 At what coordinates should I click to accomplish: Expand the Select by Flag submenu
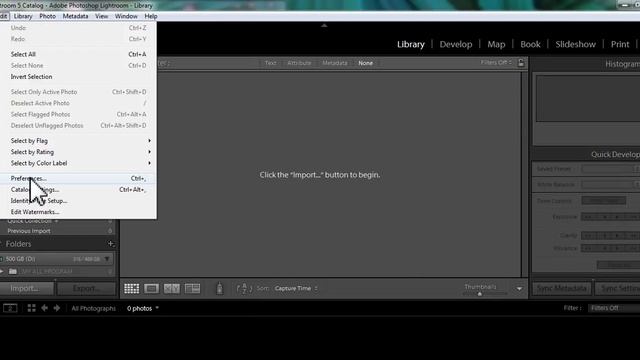click(78, 141)
